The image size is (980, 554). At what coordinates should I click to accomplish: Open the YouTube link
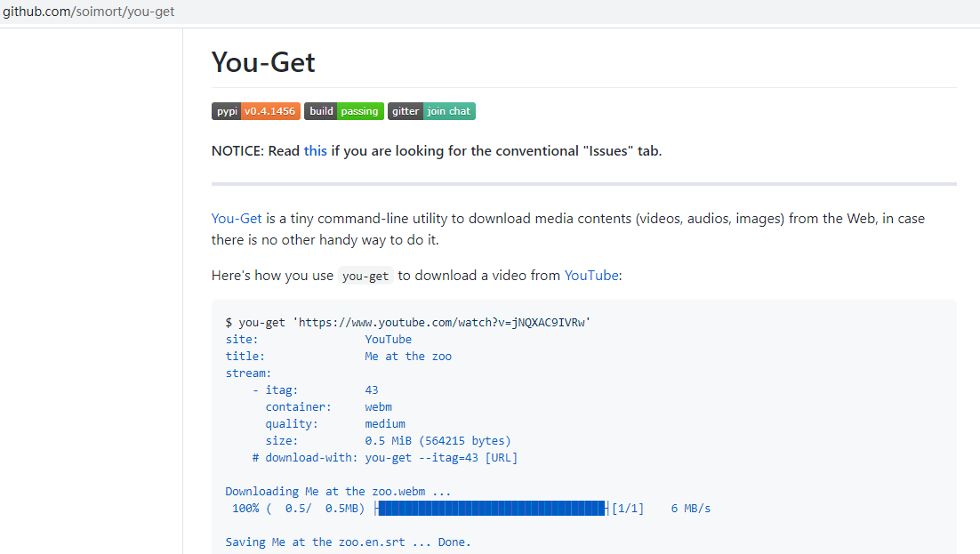(591, 275)
